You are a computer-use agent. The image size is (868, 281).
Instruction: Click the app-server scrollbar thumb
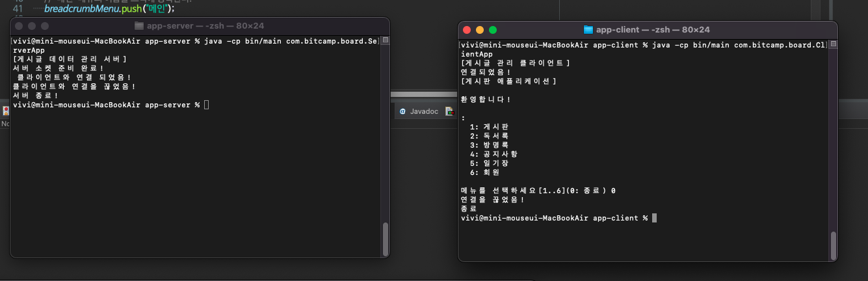pos(385,239)
